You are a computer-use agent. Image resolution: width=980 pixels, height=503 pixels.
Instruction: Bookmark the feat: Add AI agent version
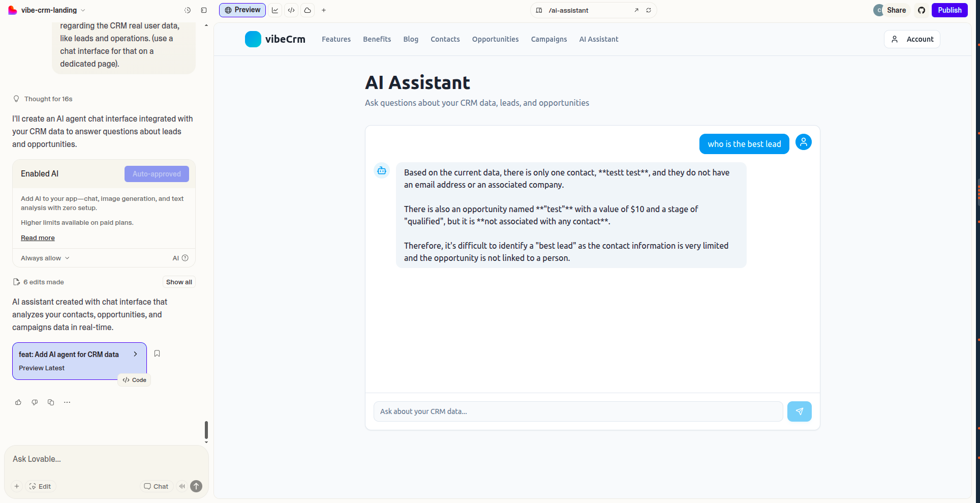pos(157,353)
